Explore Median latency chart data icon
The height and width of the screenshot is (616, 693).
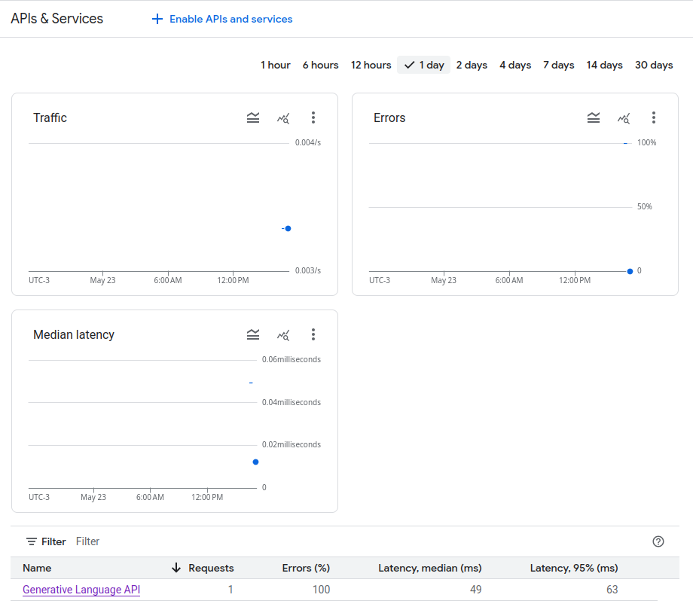point(283,335)
